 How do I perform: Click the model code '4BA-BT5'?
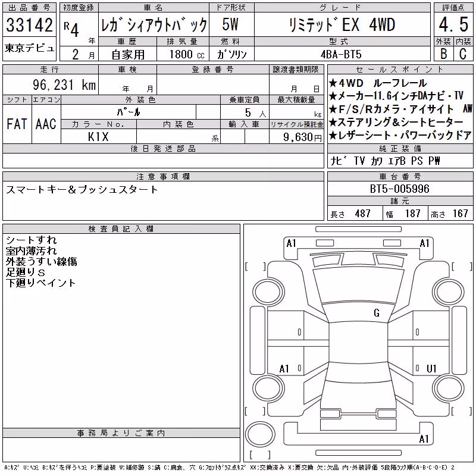[341, 54]
